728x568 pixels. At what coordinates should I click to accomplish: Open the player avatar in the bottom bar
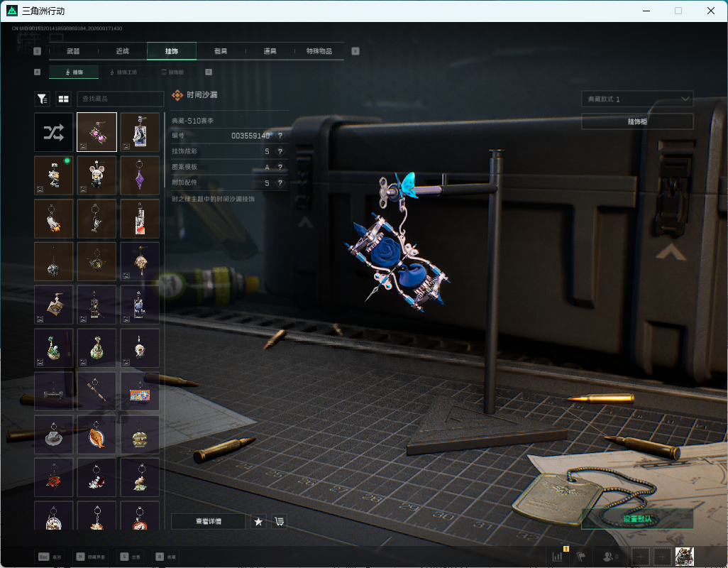tap(684, 557)
